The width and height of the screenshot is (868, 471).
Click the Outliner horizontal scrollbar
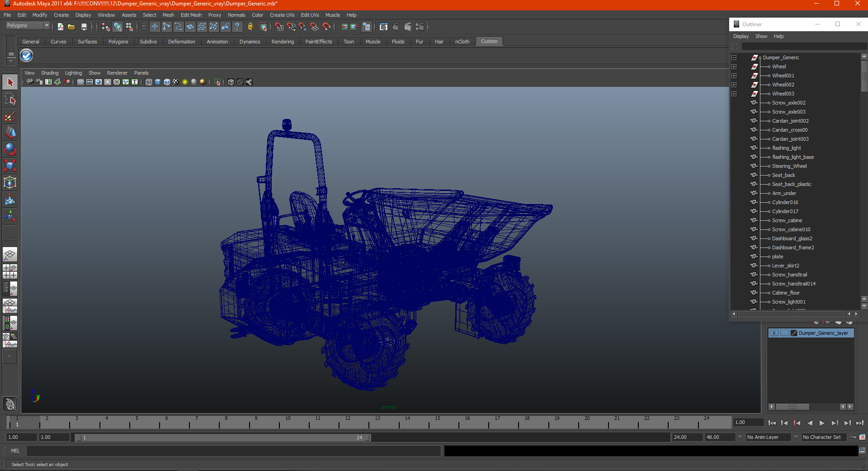[x=792, y=314]
